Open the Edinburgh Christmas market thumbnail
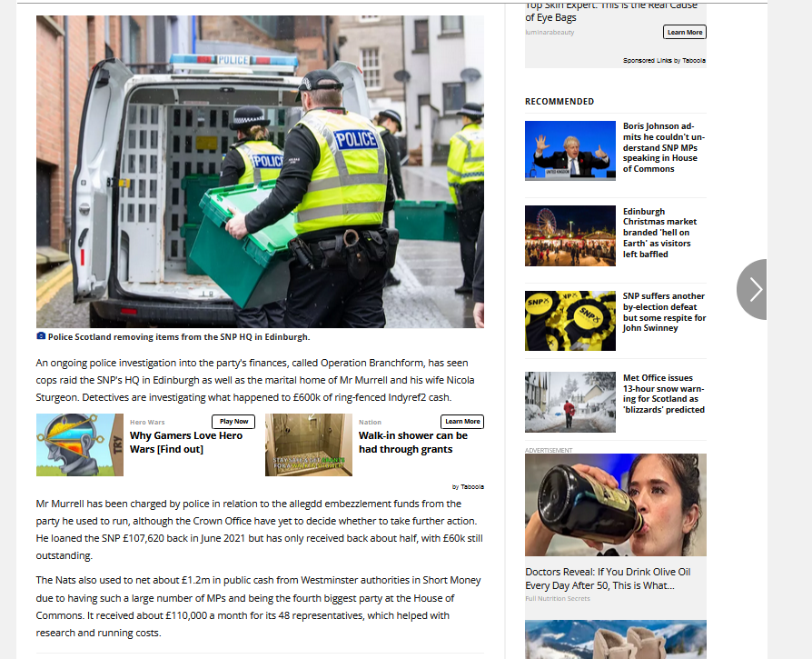The image size is (812, 659). [570, 235]
